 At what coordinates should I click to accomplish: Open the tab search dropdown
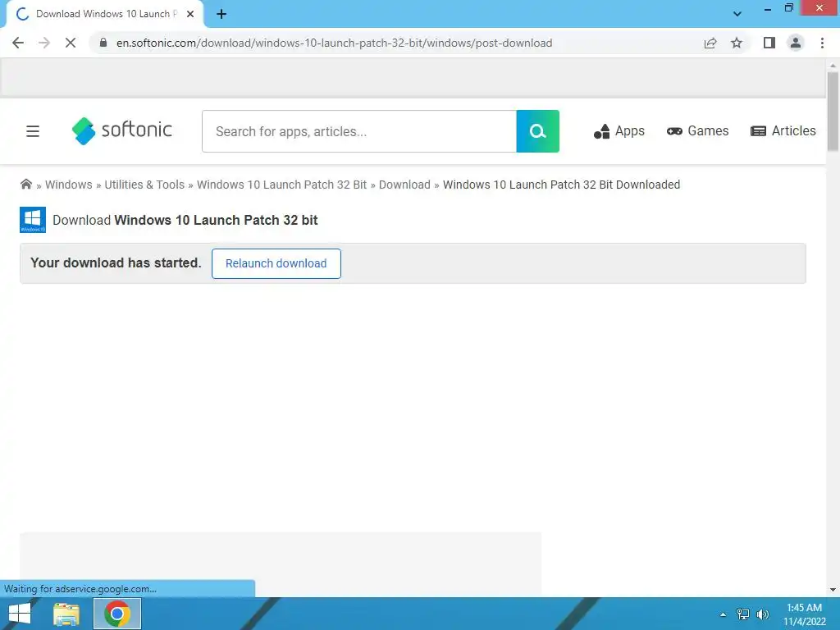pyautogui.click(x=737, y=14)
